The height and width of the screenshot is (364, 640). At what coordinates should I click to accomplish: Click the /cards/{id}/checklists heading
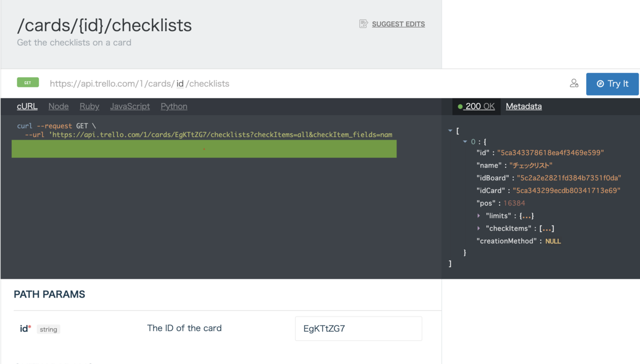[105, 25]
